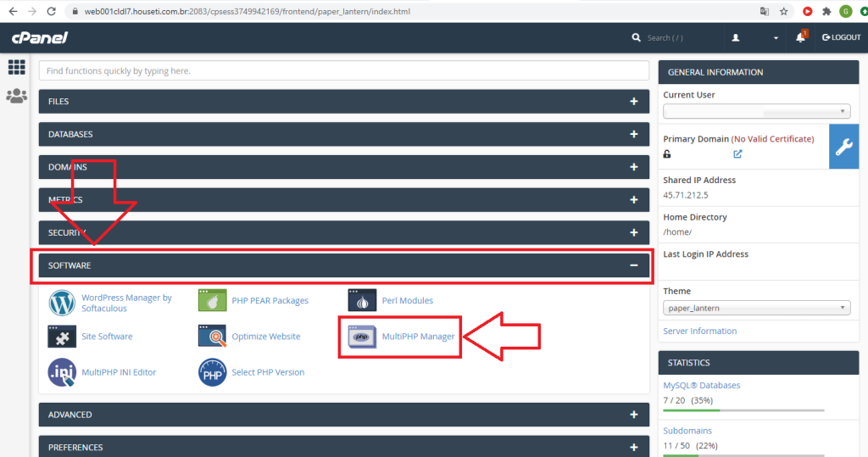Image resolution: width=868 pixels, height=457 pixels.
Task: Click the Home Directory value /home/
Action: 677,232
